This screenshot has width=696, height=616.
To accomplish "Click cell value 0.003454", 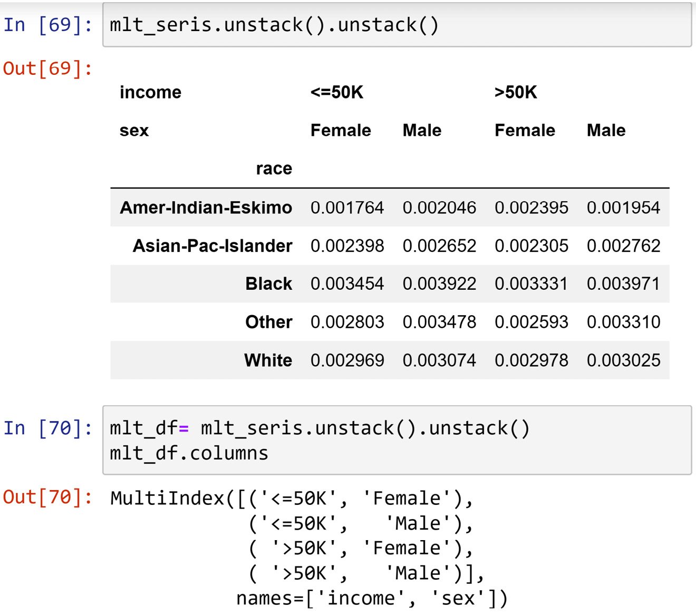I will click(347, 283).
